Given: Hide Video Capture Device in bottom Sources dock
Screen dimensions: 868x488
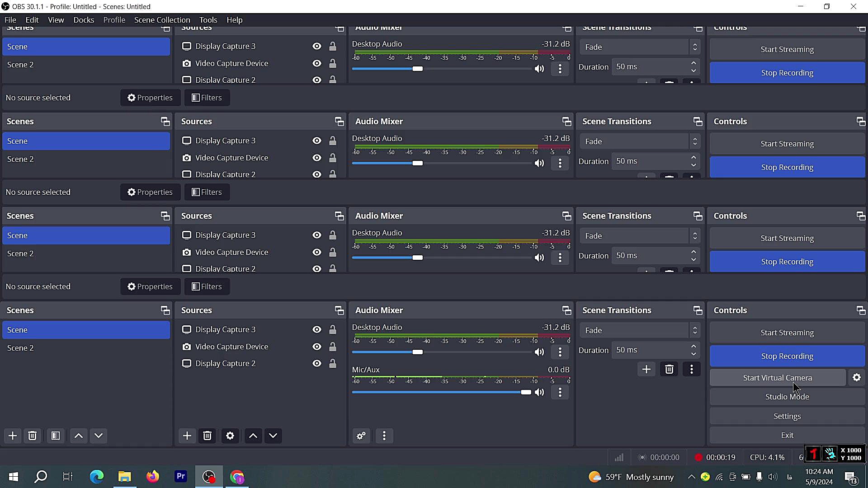Looking at the screenshot, I should coord(317,347).
